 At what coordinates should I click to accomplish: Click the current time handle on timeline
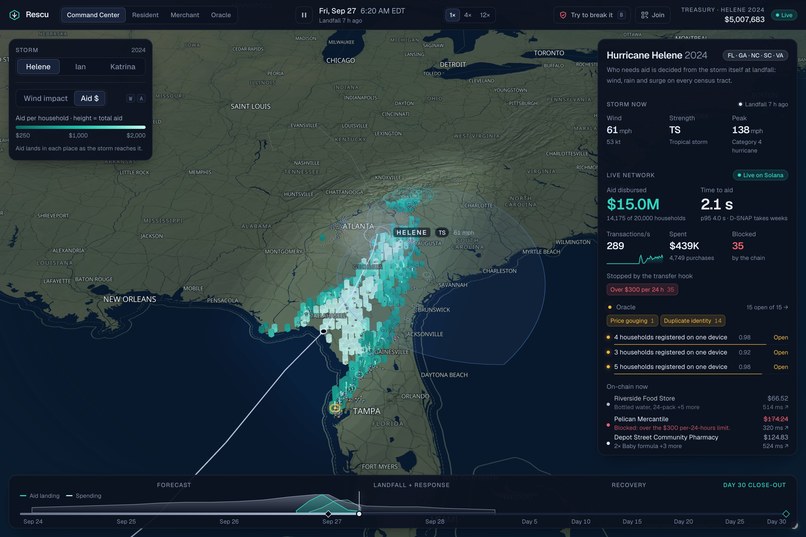[x=359, y=513]
